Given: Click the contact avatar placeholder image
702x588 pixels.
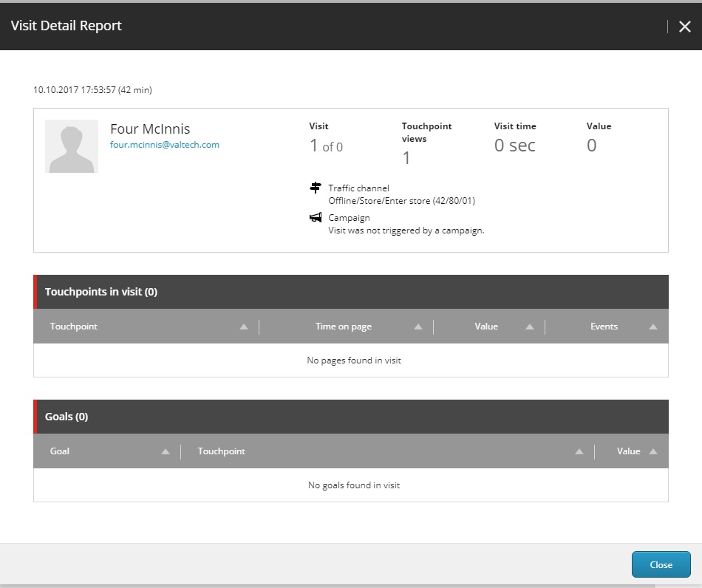Looking at the screenshot, I should [72, 146].
